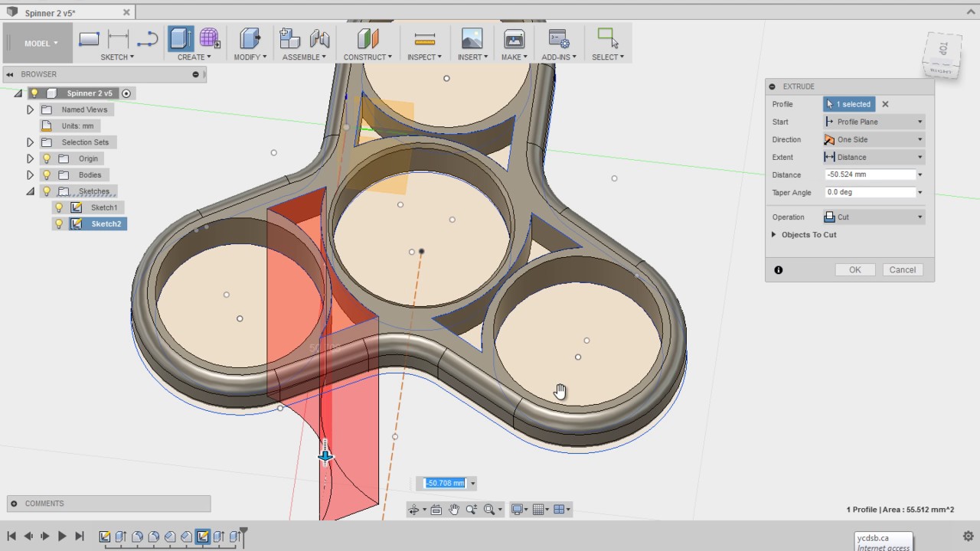Screen dimensions: 980x551
Task: Expand Objects To Cut section
Action: pyautogui.click(x=774, y=235)
